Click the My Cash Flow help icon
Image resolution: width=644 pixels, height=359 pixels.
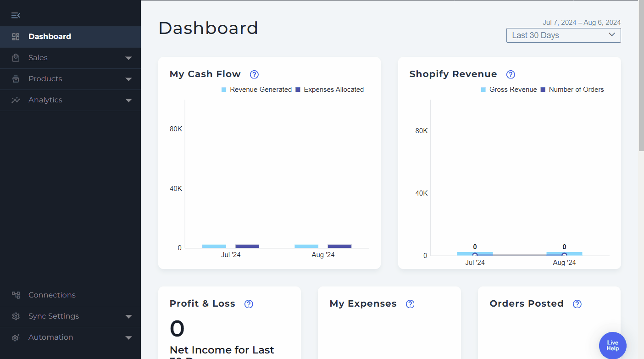pos(254,74)
